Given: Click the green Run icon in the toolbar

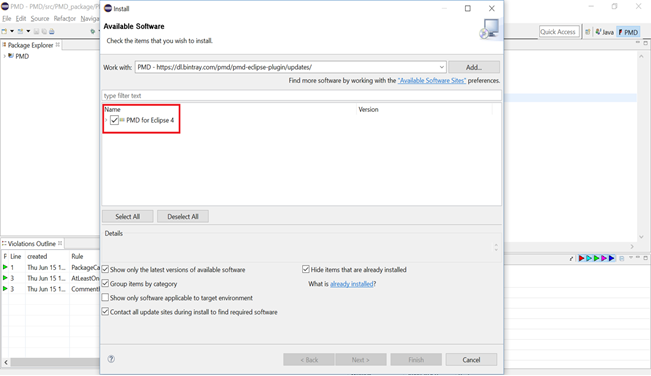Looking at the screenshot, I should [x=93, y=31].
